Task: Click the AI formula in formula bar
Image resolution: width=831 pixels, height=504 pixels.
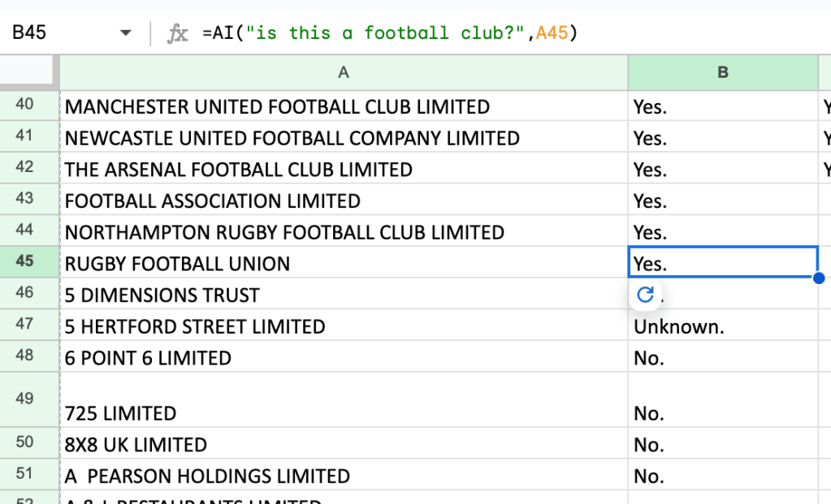Action: tap(390, 32)
